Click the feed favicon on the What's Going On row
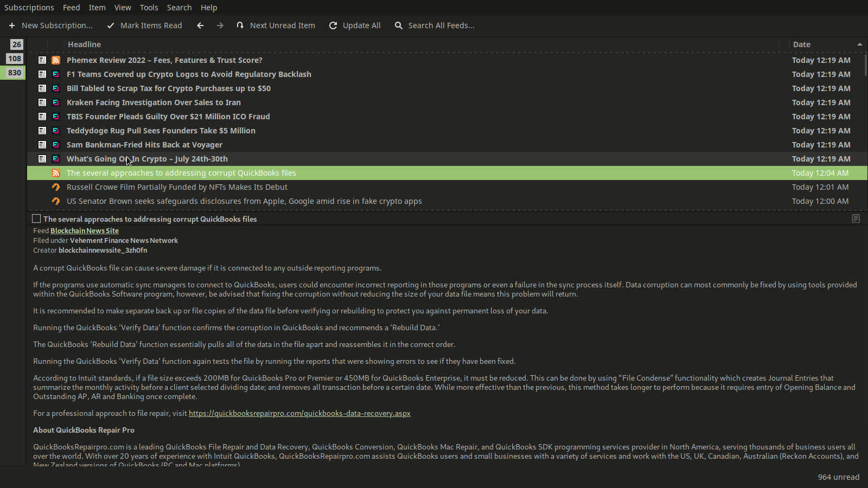Viewport: 868px width, 488px height. coord(56,159)
